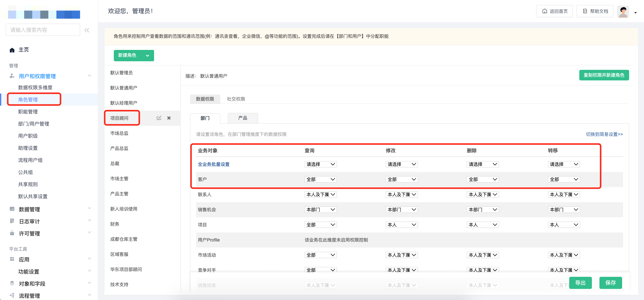
Task: Switch to the 社交权限 tab
Action: 236,99
